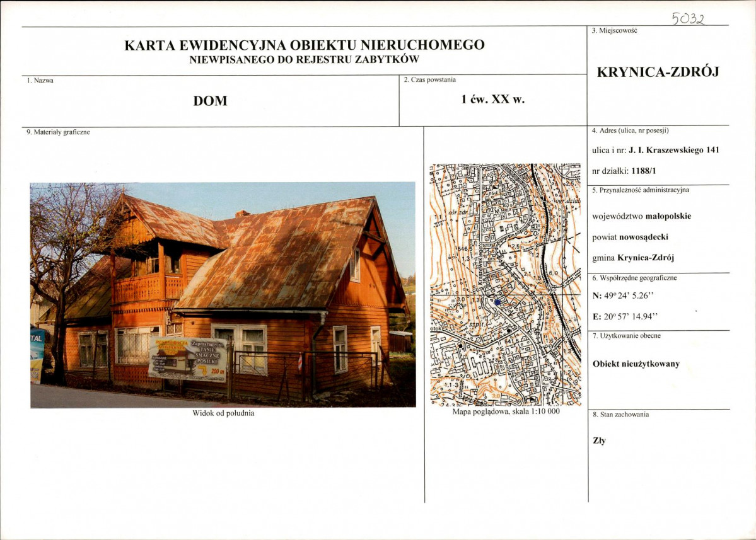Screen dimensions: 756x540
Task: Click the locality 'KRYNICA-ZDRÓJ' heading
Action: (x=658, y=72)
